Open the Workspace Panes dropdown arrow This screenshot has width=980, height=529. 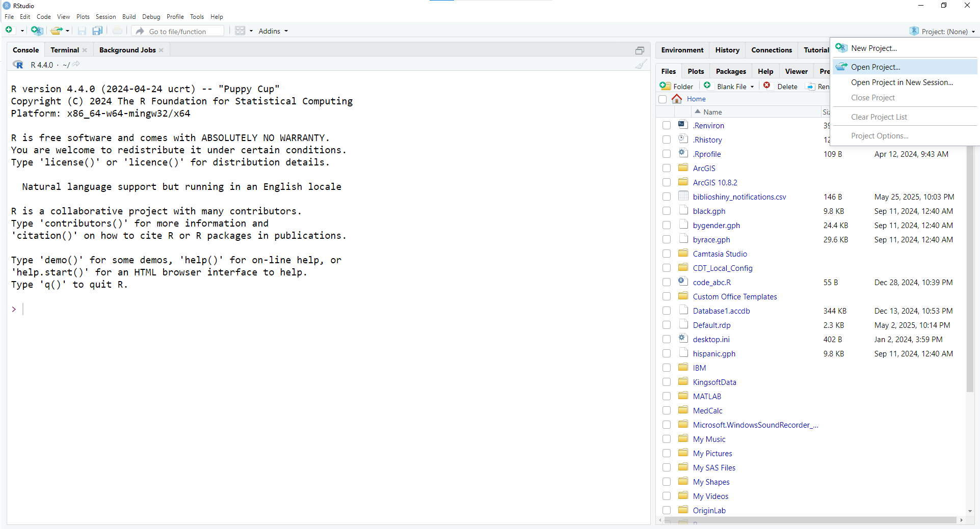251,31
